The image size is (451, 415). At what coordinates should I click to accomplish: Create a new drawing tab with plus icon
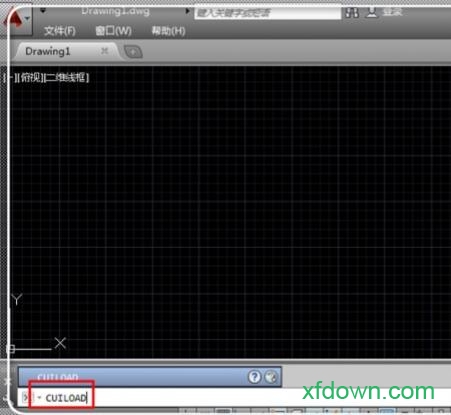click(x=133, y=52)
